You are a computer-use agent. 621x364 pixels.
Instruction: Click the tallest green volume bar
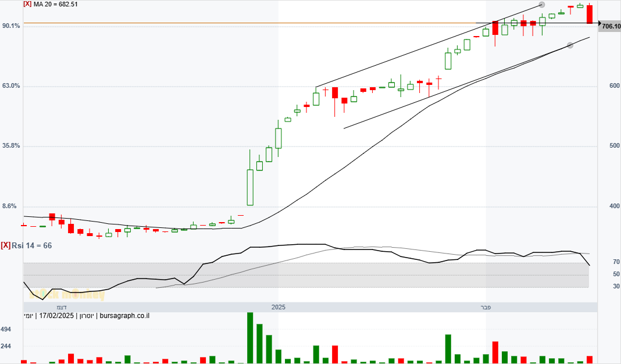point(250,338)
